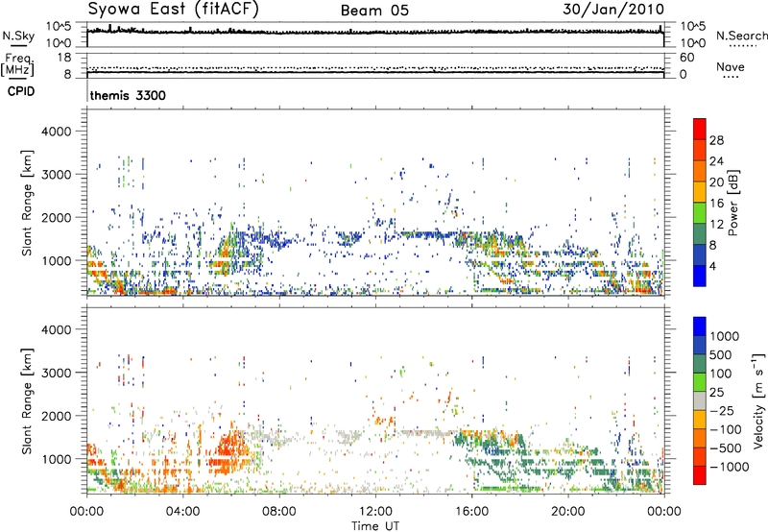Click the 'Nave' legend label

point(731,66)
